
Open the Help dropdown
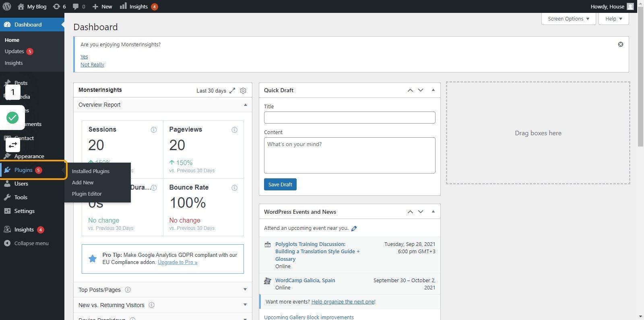coord(614,19)
